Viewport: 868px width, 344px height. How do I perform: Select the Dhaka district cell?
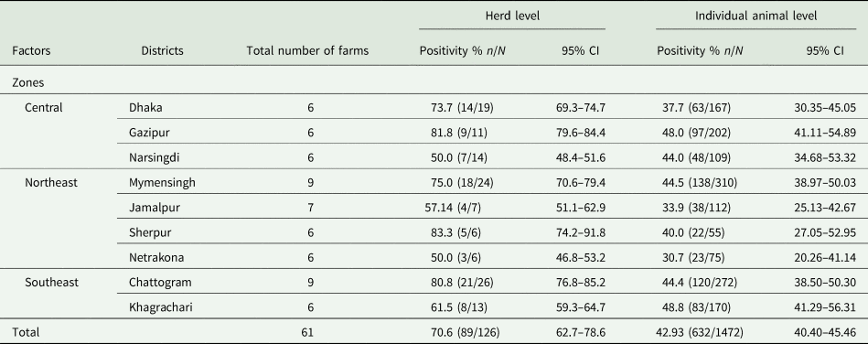145,107
